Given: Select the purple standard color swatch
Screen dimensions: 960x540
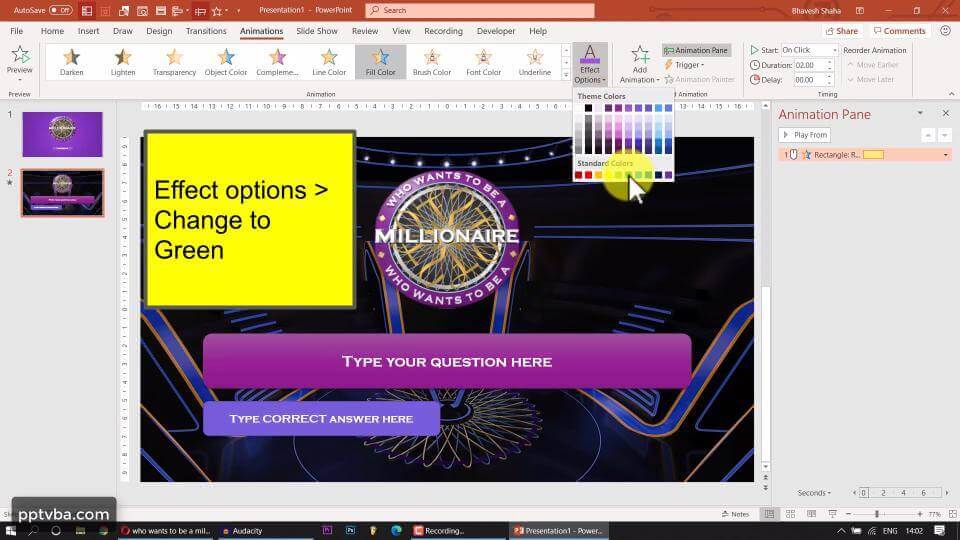Looking at the screenshot, I should (668, 175).
